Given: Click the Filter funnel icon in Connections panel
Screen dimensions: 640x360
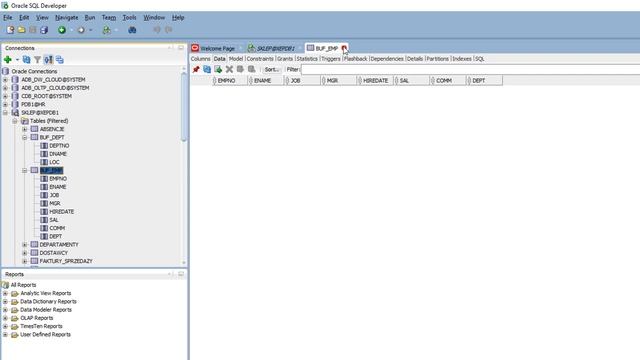Looking at the screenshot, I should pyautogui.click(x=38, y=60).
